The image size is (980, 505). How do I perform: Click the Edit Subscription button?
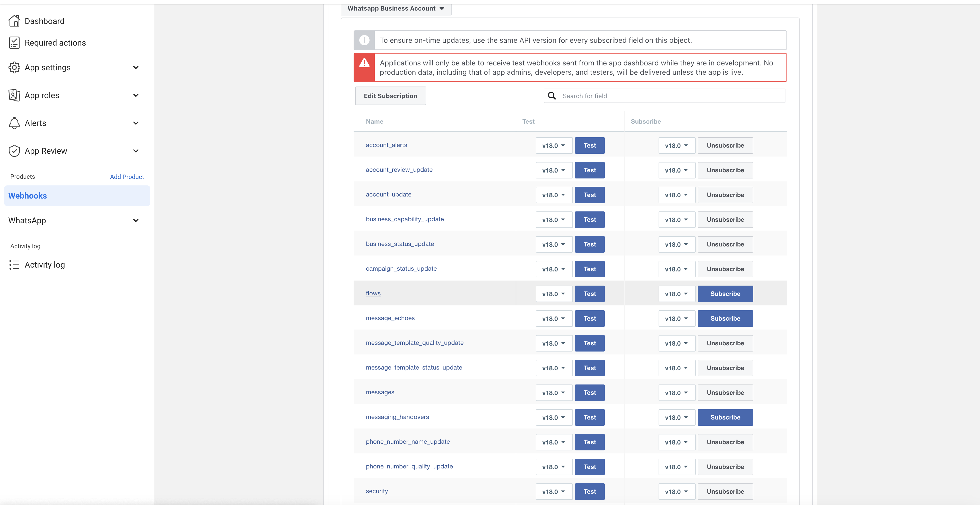(x=390, y=96)
